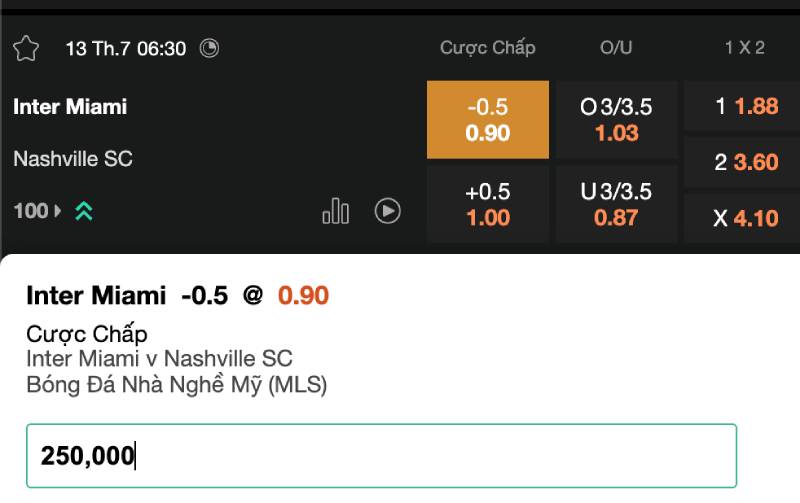This screenshot has height=503, width=800.
Task: Select Inter Miami -0.5 handicap at 0.90
Action: point(488,120)
